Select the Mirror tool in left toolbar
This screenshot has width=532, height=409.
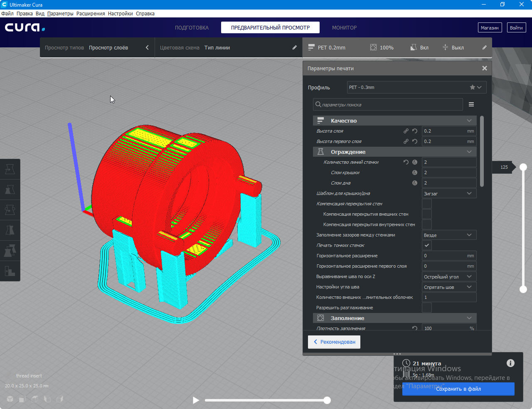pyautogui.click(x=10, y=230)
